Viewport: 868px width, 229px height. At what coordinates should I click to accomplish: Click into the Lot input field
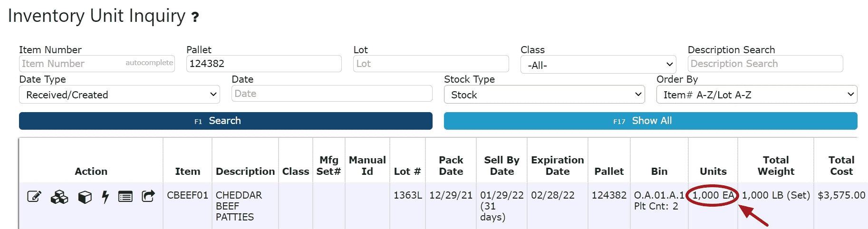pos(431,64)
